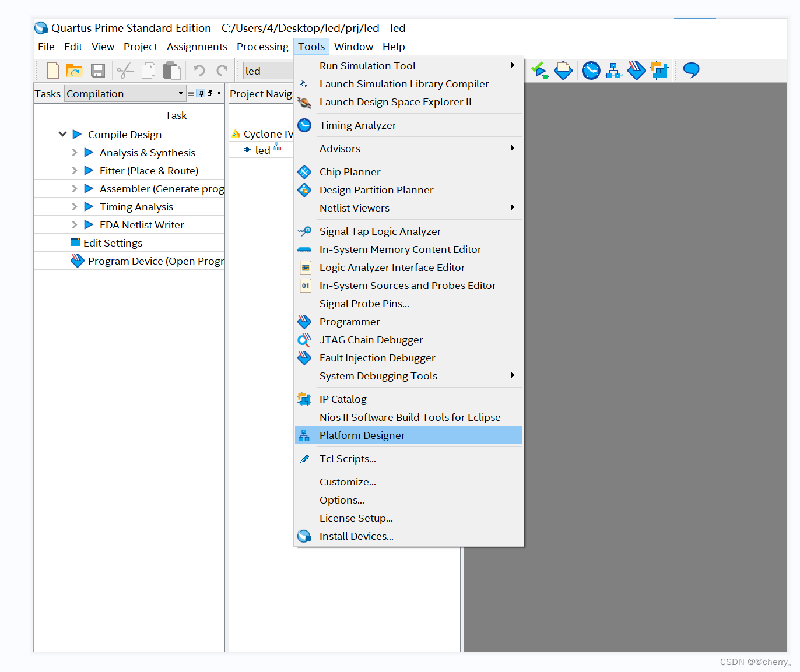Open the File menu
The height and width of the screenshot is (672, 800).
pos(46,47)
